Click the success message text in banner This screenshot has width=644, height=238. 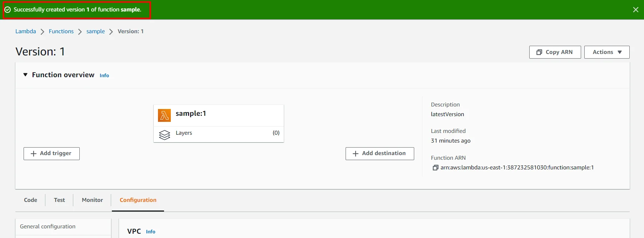point(78,10)
